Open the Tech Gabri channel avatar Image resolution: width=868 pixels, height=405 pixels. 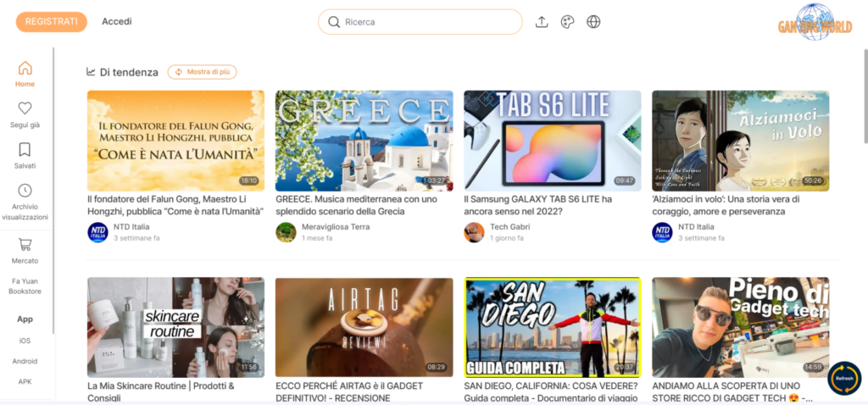(474, 232)
